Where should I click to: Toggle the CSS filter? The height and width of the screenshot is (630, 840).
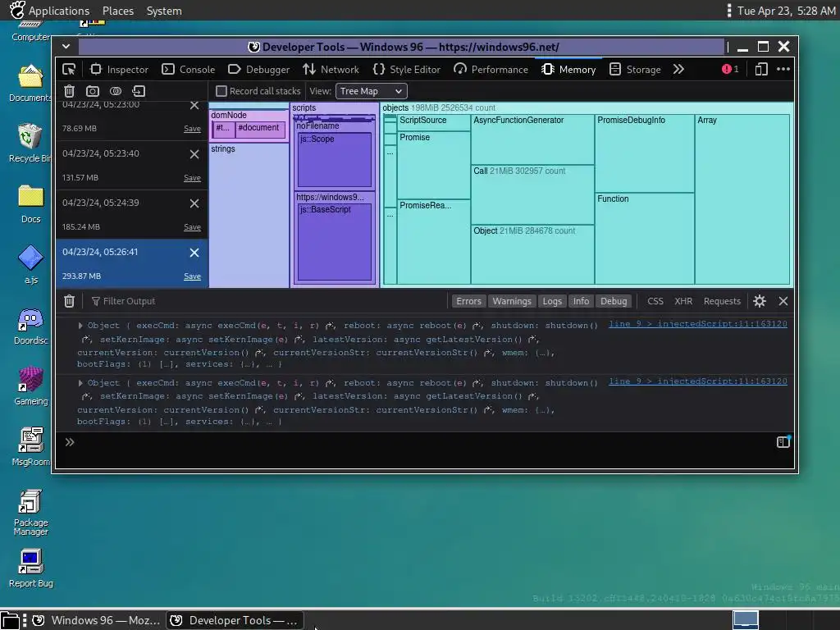(655, 301)
